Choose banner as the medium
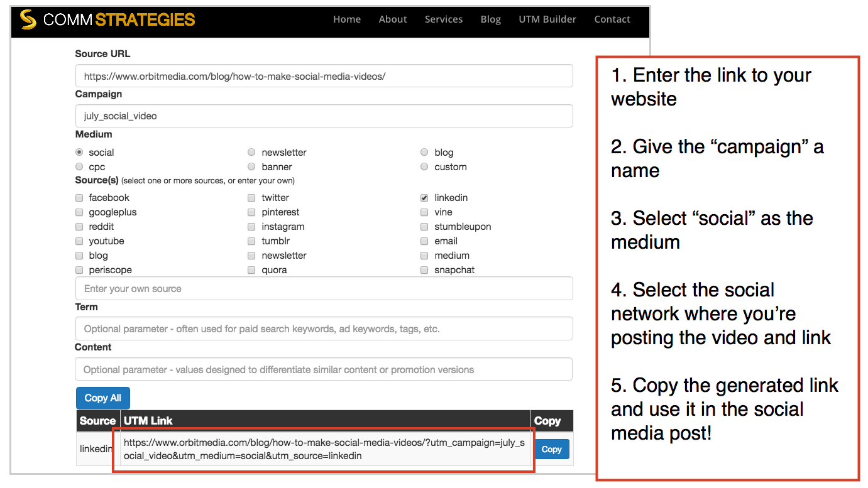 point(251,167)
